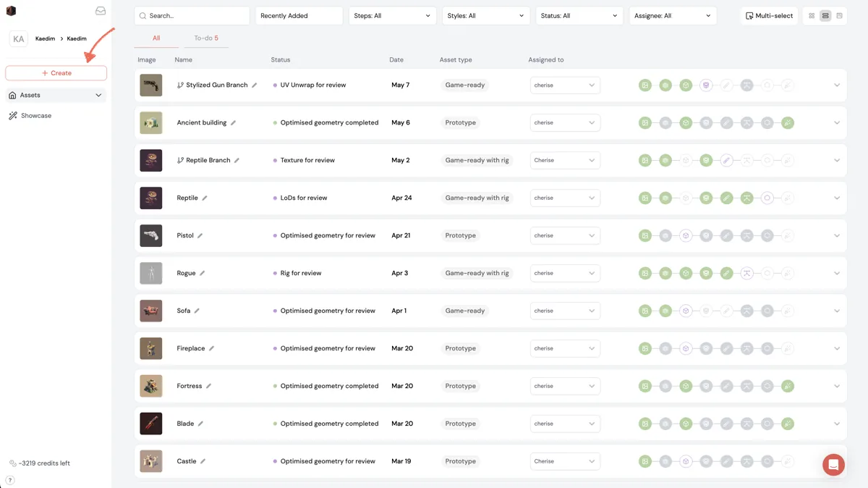Click the Kaedim cube logo
The image size is (868, 488).
coord(11,11)
